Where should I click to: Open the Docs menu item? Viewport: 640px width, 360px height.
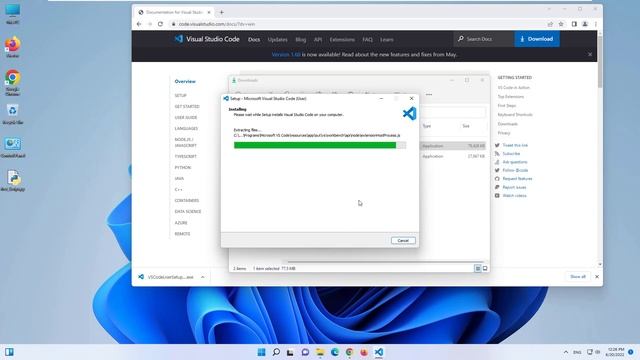coord(254,40)
